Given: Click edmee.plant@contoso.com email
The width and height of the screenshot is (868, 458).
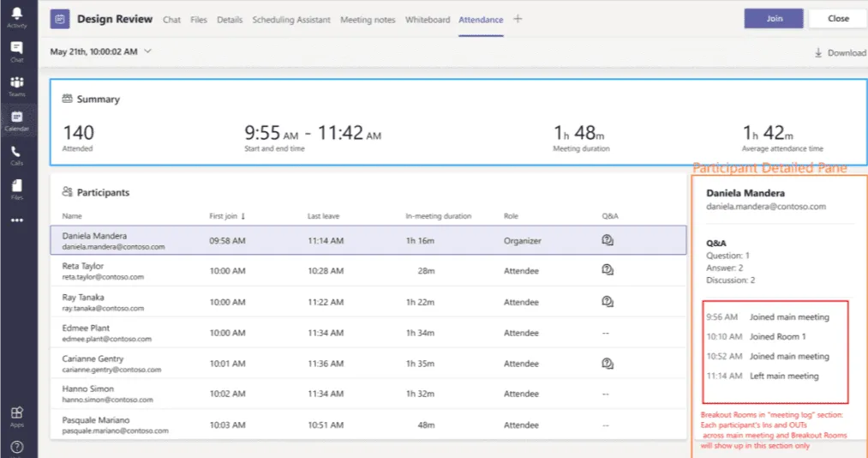Looking at the screenshot, I should point(107,339).
